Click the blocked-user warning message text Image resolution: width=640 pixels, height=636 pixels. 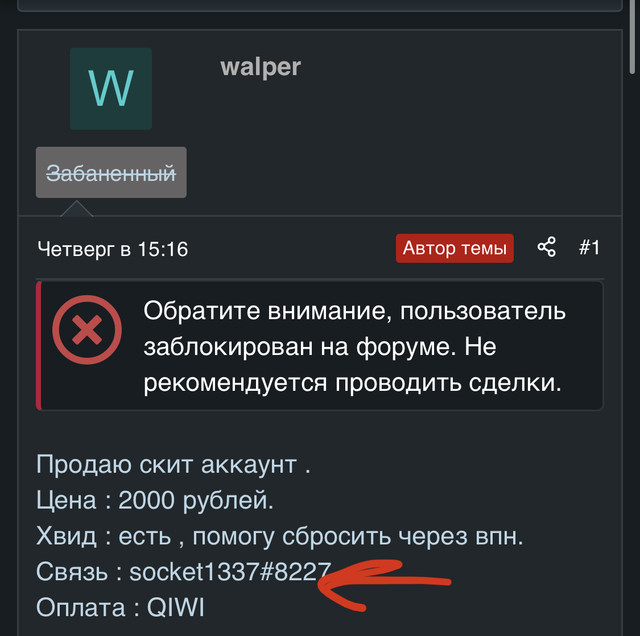point(354,347)
